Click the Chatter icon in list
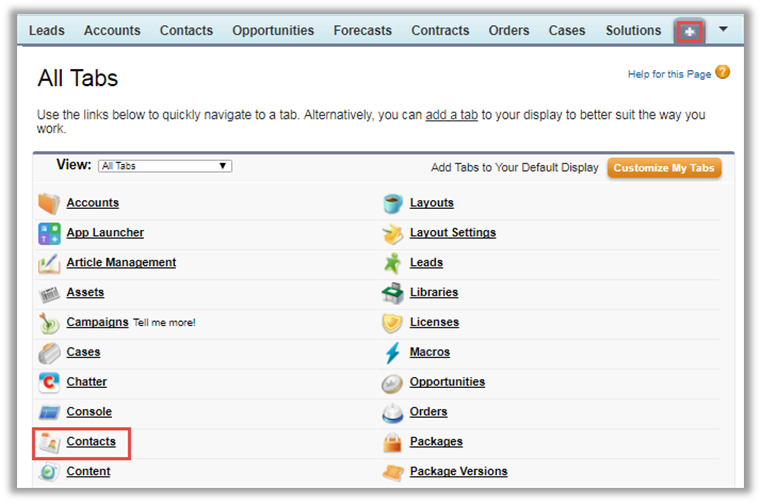 click(x=49, y=383)
